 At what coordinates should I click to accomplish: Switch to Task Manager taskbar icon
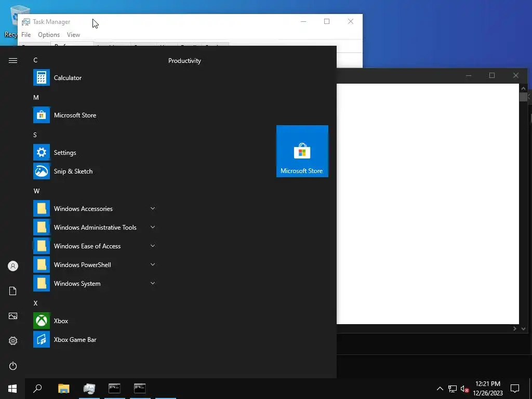89,389
